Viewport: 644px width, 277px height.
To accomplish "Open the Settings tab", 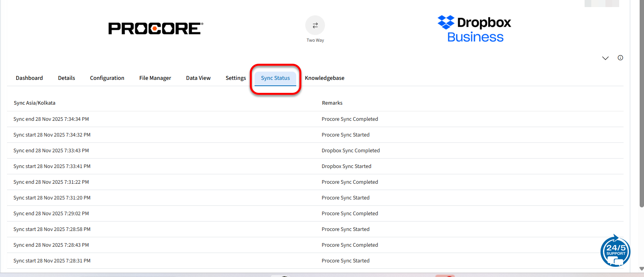I will point(236,78).
